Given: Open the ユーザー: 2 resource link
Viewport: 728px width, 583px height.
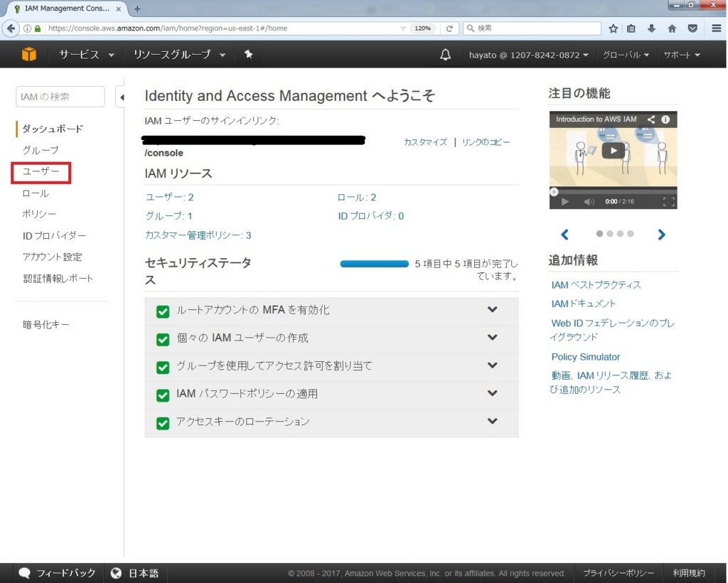Looking at the screenshot, I should pos(169,197).
